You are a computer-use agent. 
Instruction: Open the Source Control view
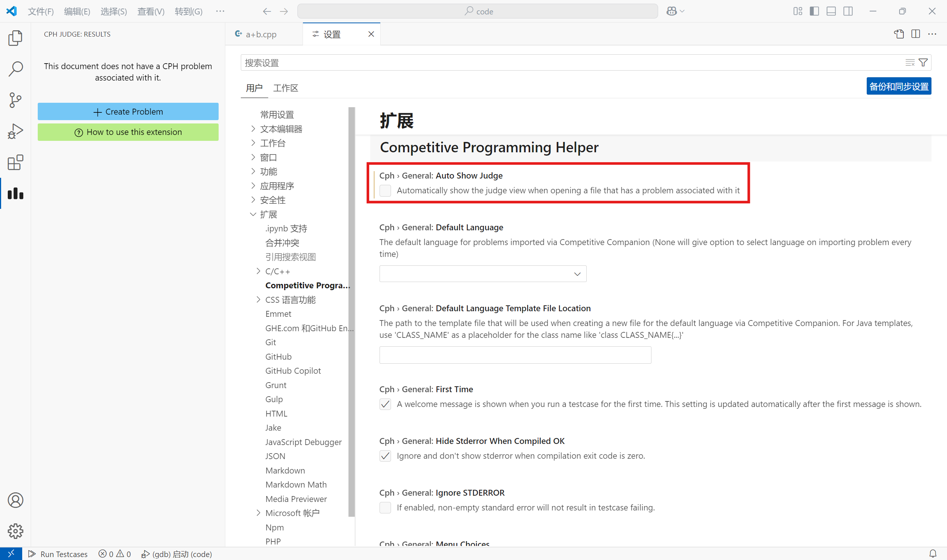pyautogui.click(x=15, y=100)
